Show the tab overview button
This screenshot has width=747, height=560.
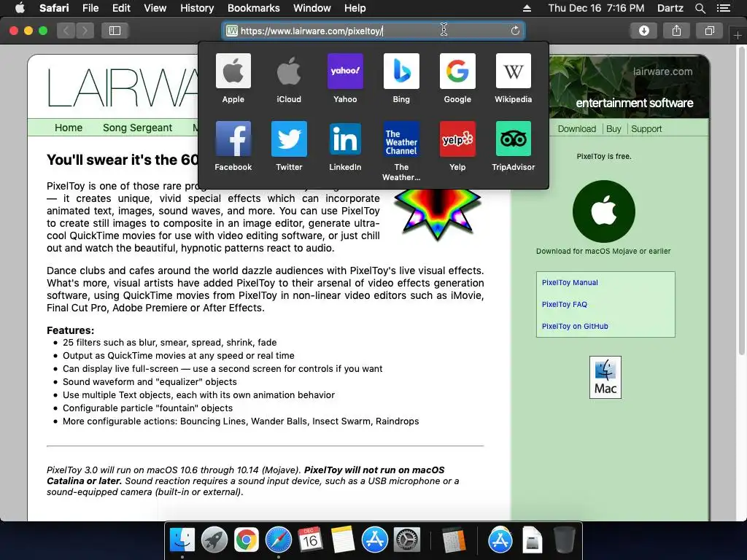point(709,31)
